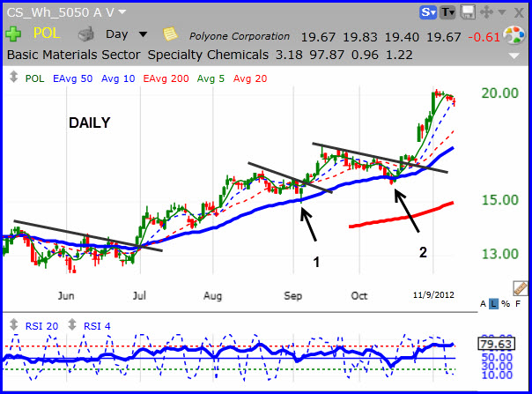Image resolution: width=532 pixels, height=394 pixels.
Task: Click the Sep month axis label
Action: (292, 295)
